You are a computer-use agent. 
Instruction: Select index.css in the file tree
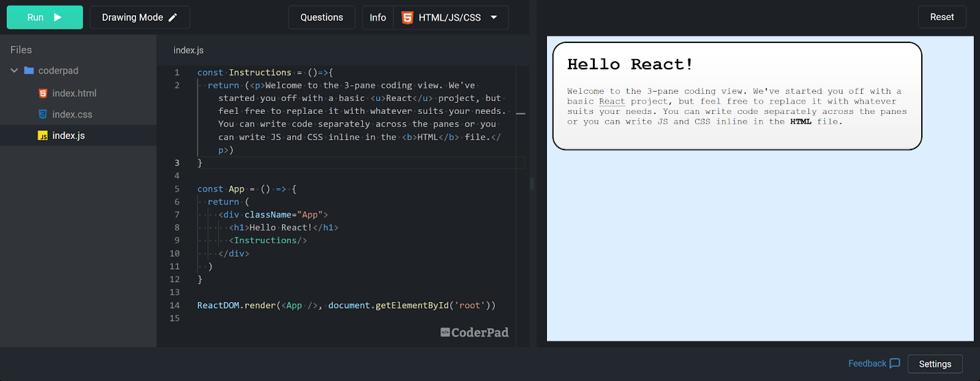click(x=72, y=115)
